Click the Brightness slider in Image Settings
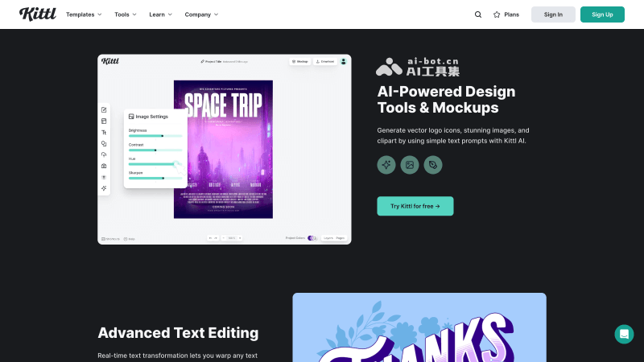 155,136
